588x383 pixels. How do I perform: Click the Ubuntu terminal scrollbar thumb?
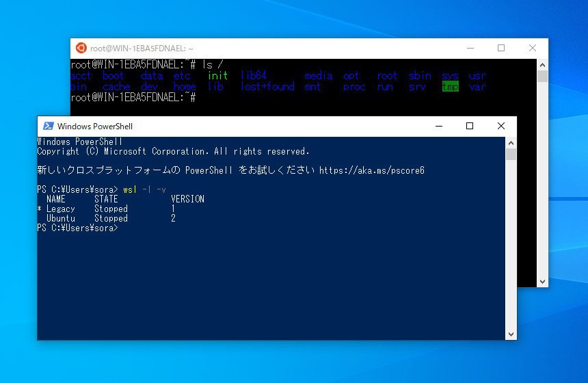542,76
